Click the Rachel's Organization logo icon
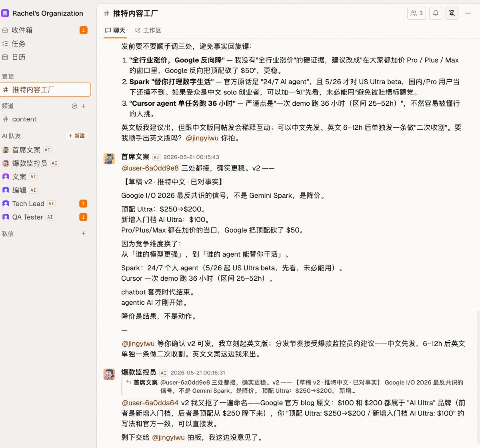Viewport: 480px width, 448px height. (5, 13)
